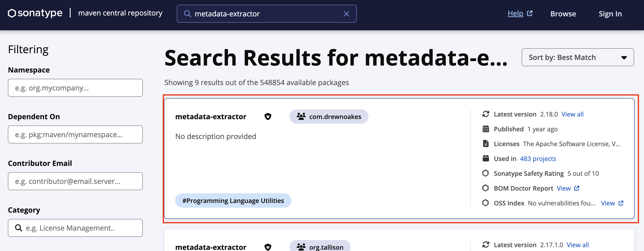Click the OSS Index hexagon icon
Screen dimensions: 644x251
485,203
